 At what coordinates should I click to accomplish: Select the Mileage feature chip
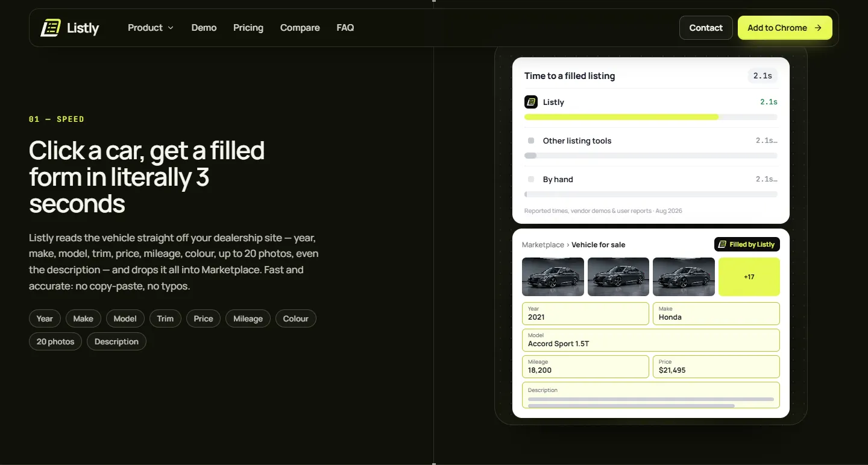[x=248, y=318]
